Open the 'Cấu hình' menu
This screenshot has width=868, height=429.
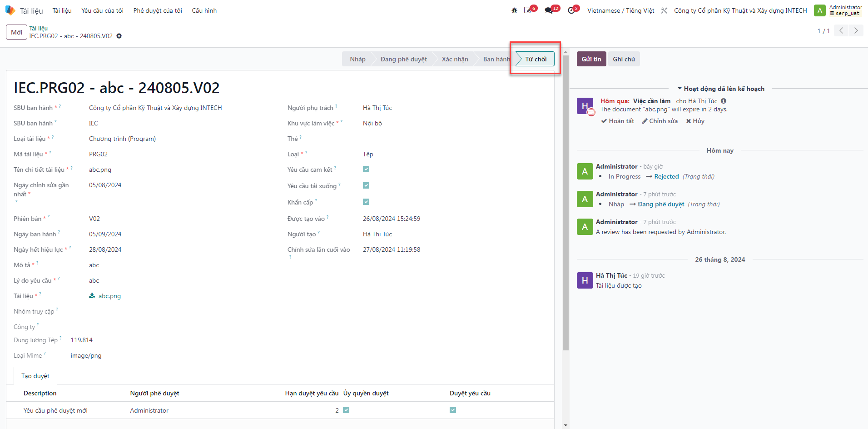pos(204,10)
